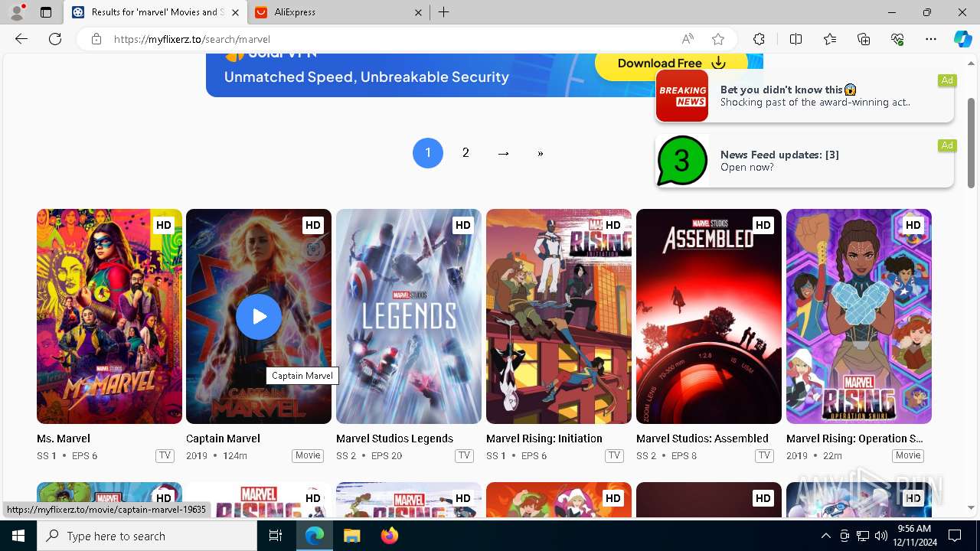Open the Ms. Marvel poster
This screenshot has height=551, width=980.
(x=109, y=316)
